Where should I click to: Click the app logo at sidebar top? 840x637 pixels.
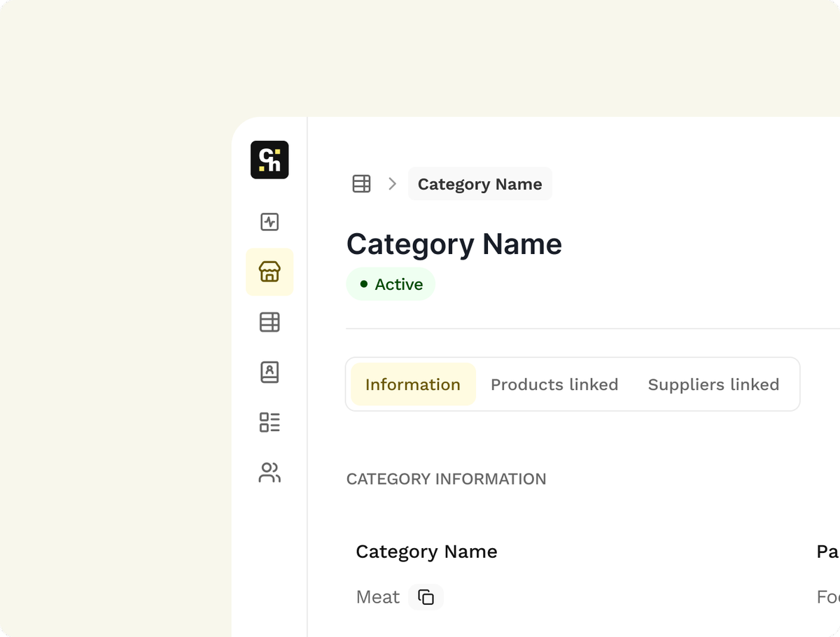(x=269, y=160)
